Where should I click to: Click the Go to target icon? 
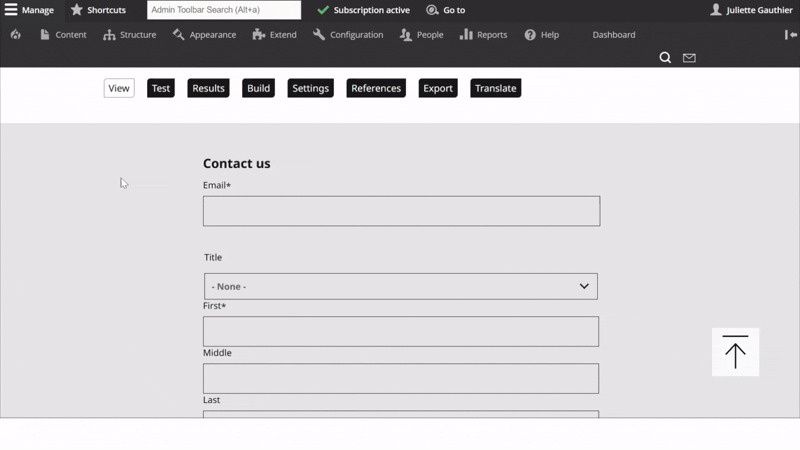click(432, 10)
